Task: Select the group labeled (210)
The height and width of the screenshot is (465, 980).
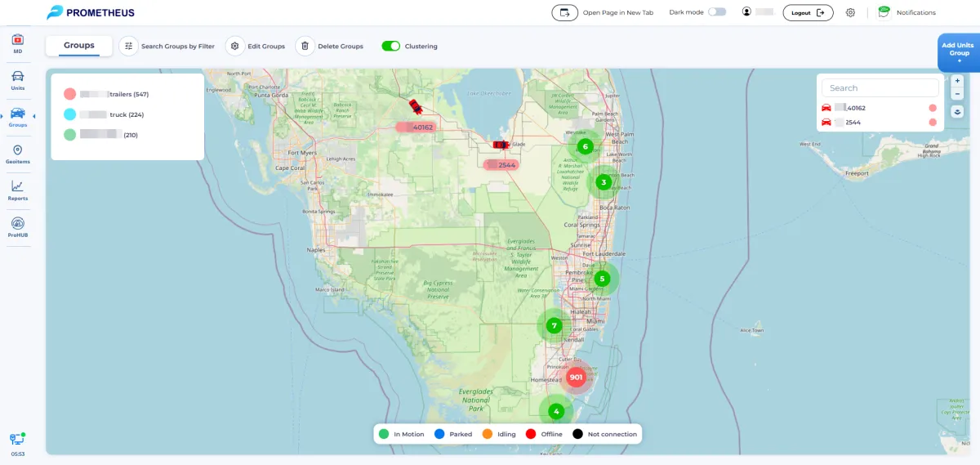Action: click(101, 134)
